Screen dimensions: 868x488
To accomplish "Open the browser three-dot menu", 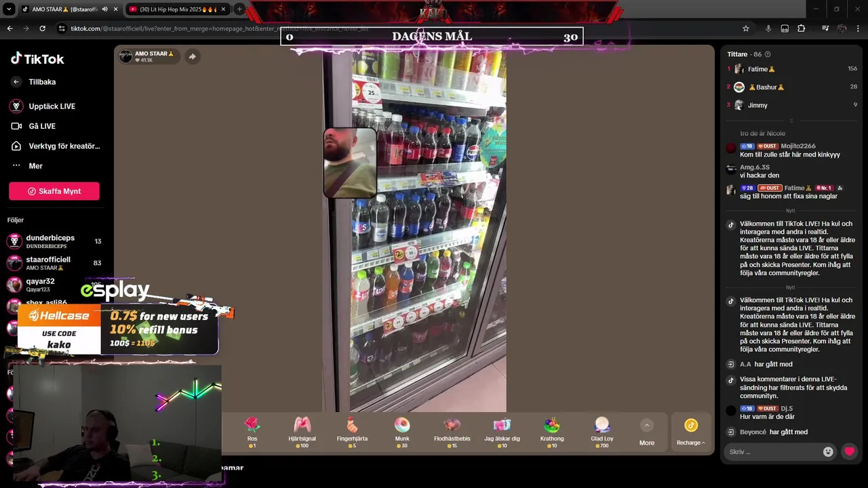I will point(859,28).
